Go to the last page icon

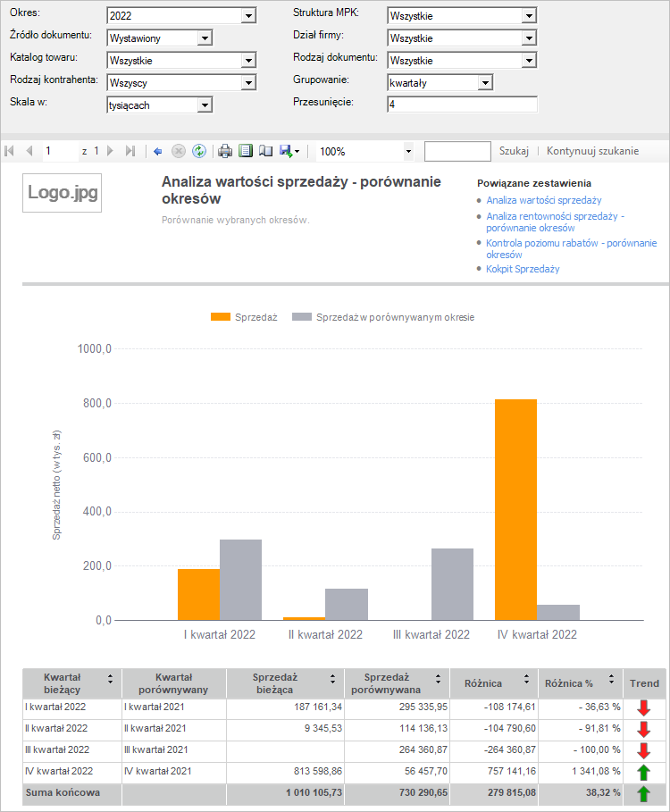130,151
